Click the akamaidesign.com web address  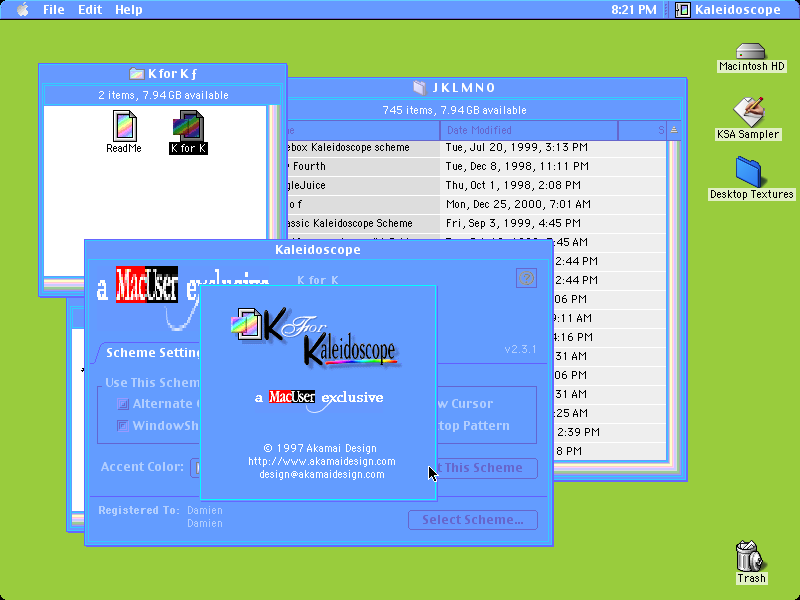pos(322,461)
